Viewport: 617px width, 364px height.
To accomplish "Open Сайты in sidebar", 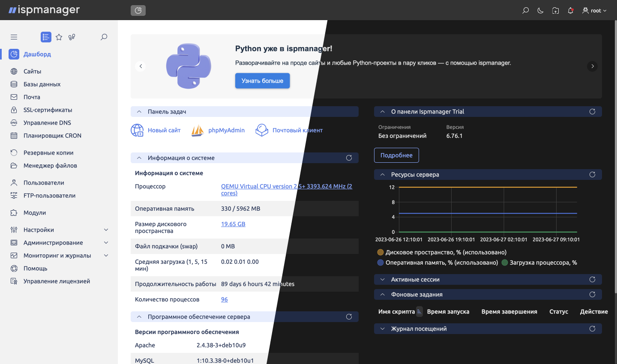I will (32, 72).
